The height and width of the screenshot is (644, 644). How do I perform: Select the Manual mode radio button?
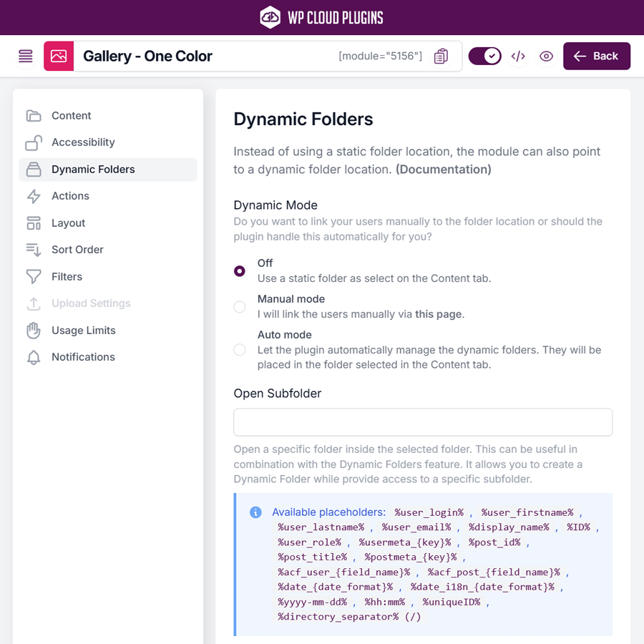(240, 307)
